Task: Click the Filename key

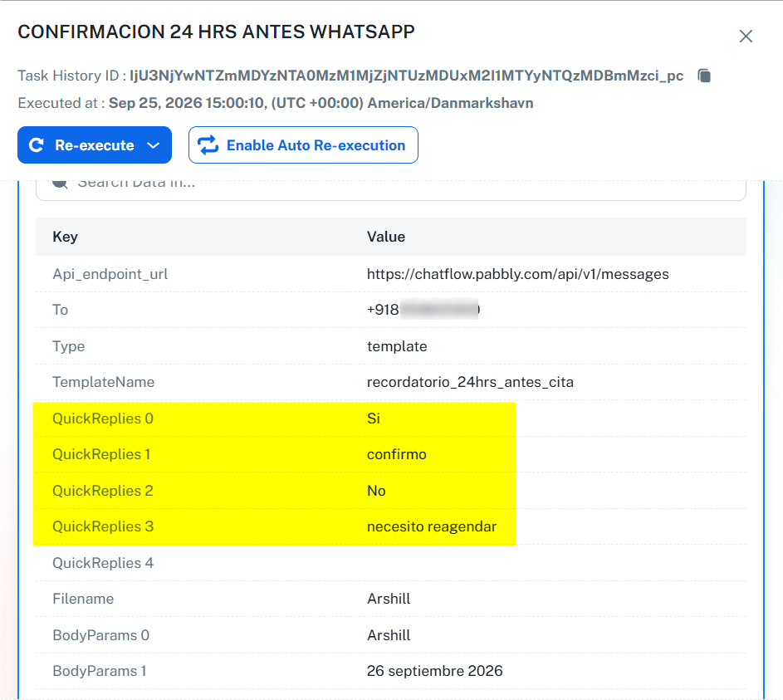Action: pos(83,599)
